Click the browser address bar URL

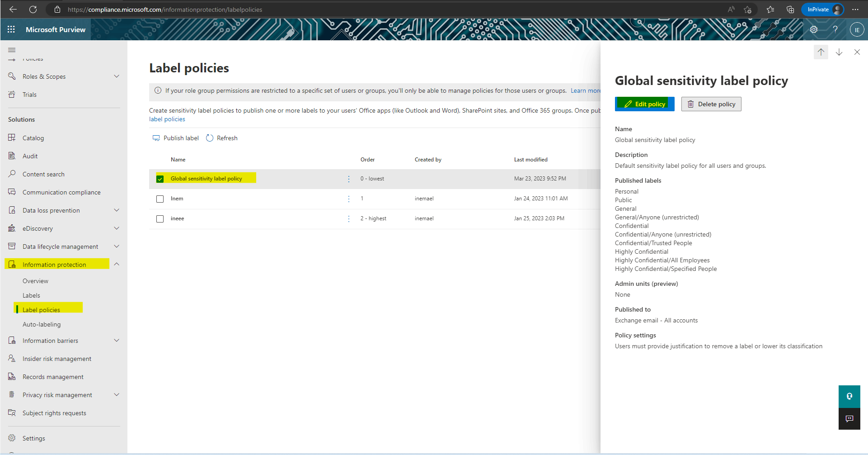pyautogui.click(x=164, y=9)
